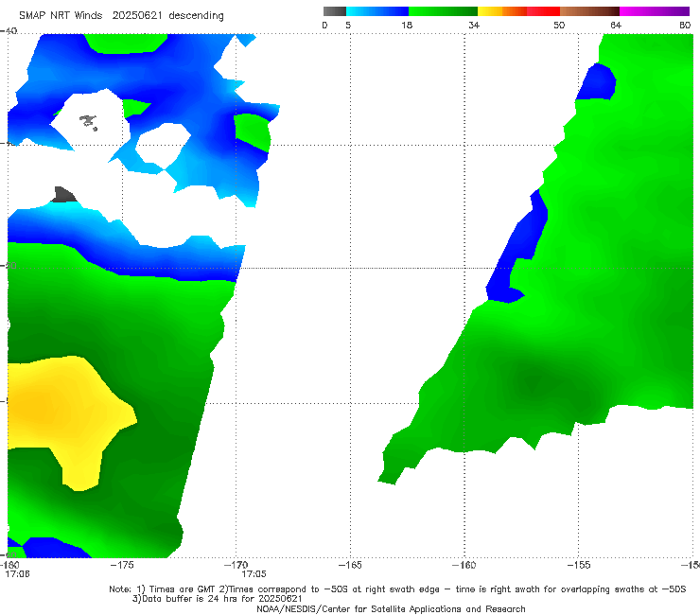The image size is (700, 615).
Task: Select the brown segment of the color bar
Action: pos(589,11)
